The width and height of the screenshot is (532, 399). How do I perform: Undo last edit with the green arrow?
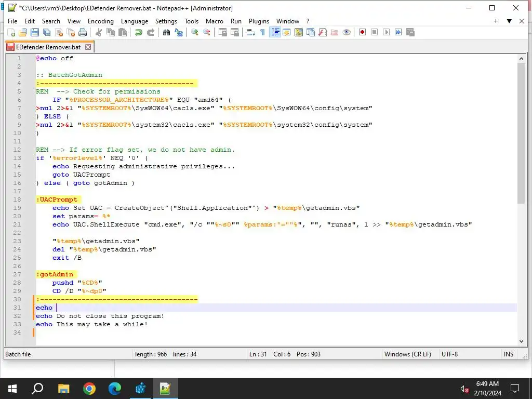click(x=138, y=32)
